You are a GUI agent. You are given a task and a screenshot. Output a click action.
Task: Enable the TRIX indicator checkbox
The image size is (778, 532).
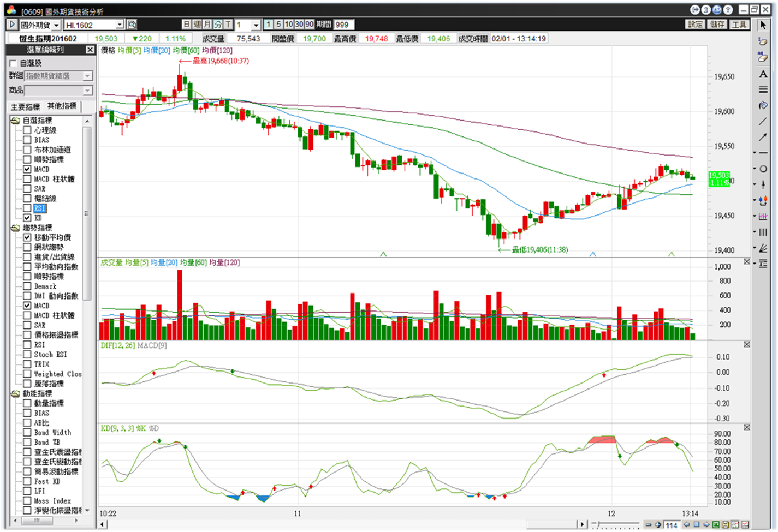(x=27, y=364)
